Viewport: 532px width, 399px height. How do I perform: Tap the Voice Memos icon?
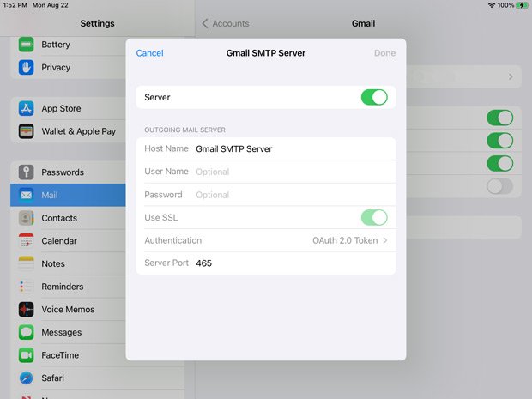26,310
